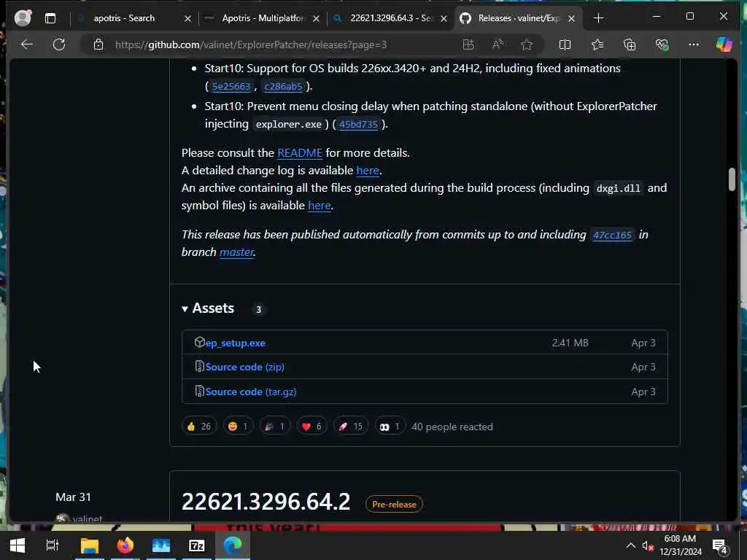
Task: Open Read aloud icon in address bar
Action: pyautogui.click(x=498, y=44)
